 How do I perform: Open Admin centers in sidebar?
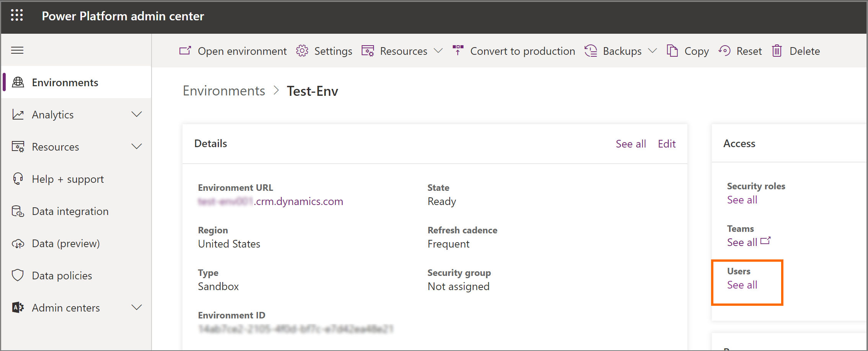77,308
